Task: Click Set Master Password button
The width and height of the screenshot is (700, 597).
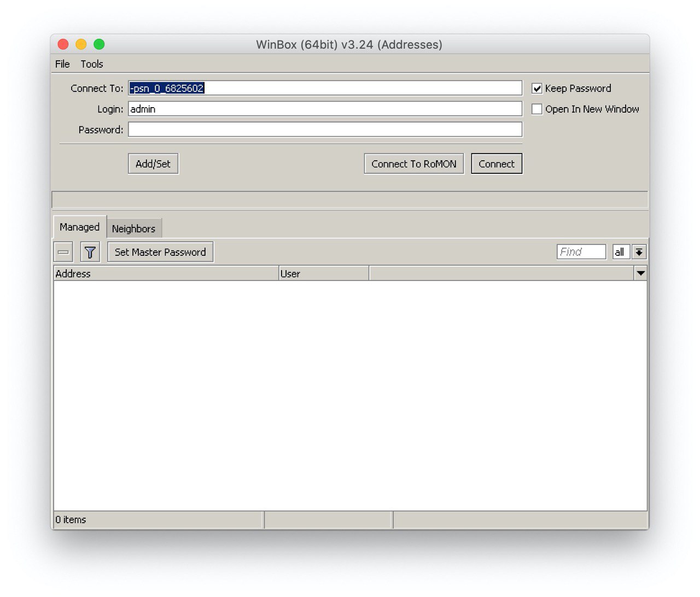Action: click(x=160, y=252)
